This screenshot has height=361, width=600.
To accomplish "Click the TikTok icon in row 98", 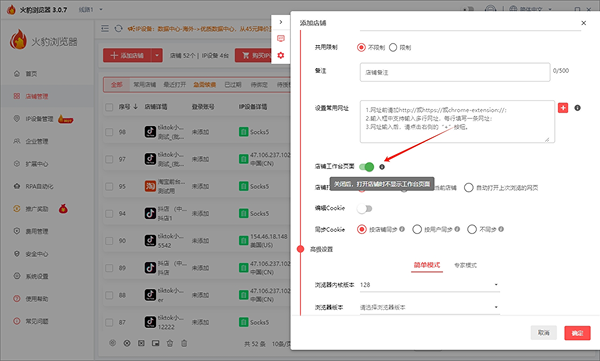I will tap(150, 132).
